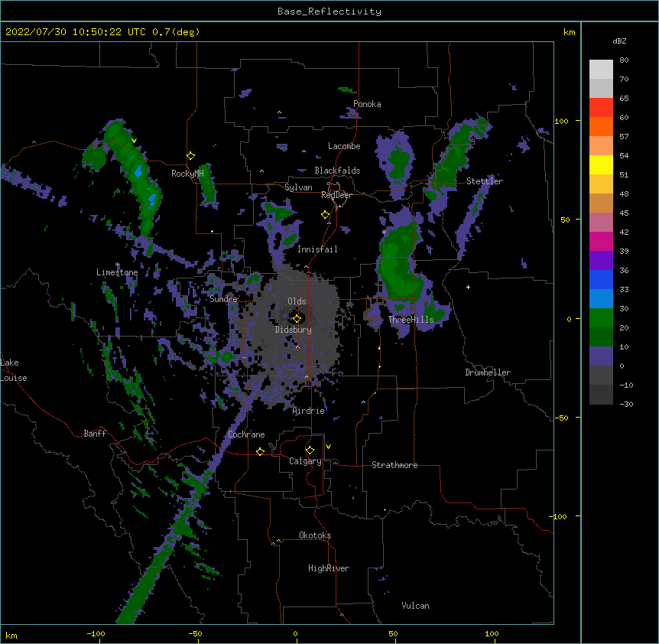659x644 pixels.
Task: Click the 80 dBZ light gray swatch
Action: tap(601, 70)
